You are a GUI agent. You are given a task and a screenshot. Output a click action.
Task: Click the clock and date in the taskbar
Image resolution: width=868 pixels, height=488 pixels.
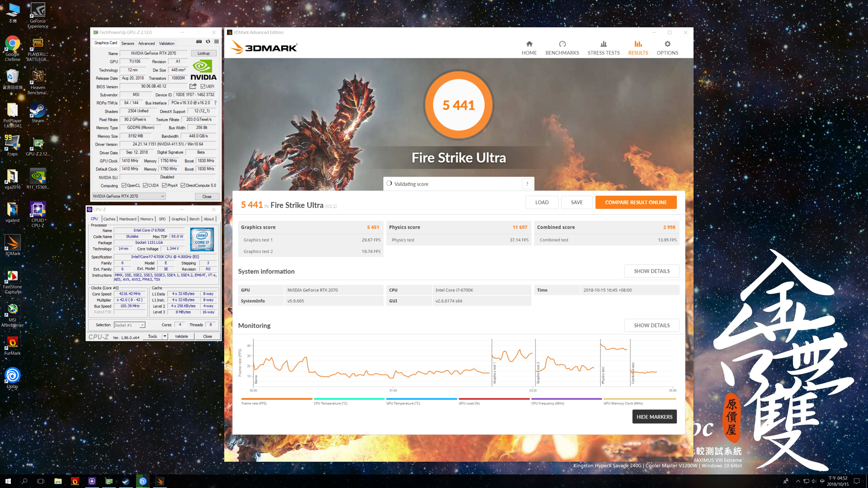pos(838,481)
